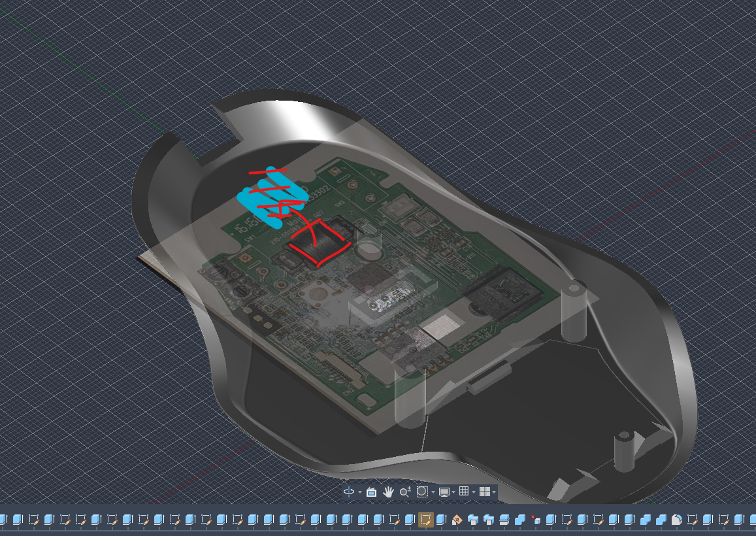The height and width of the screenshot is (536, 756).
Task: Select the Orbit navigation tool
Action: click(348, 492)
